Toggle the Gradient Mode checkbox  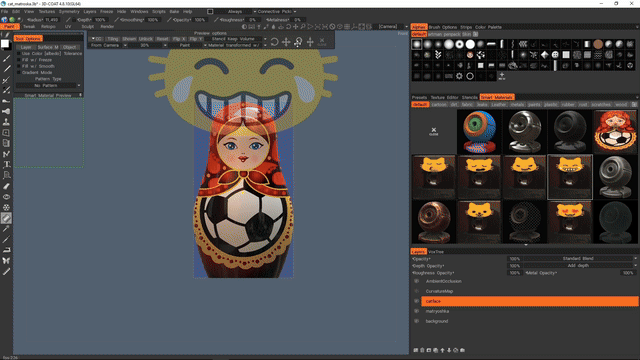(x=18, y=72)
